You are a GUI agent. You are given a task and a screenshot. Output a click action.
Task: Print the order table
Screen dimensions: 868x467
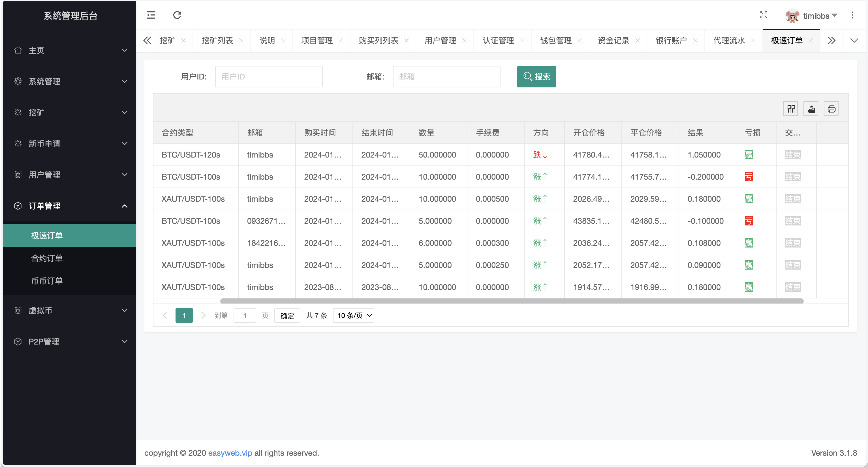tap(831, 108)
